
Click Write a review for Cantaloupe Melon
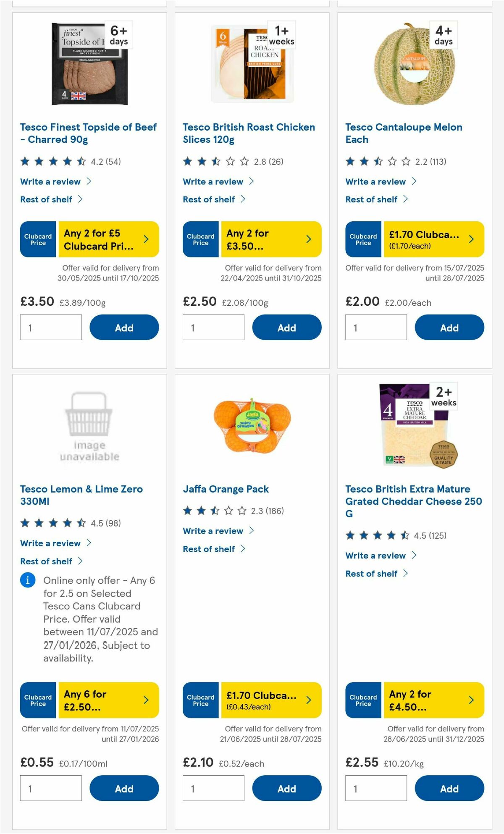coord(375,181)
